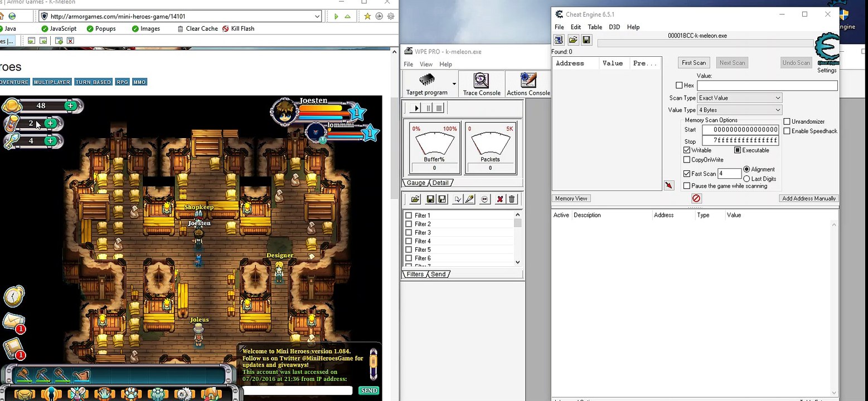Select the watering can in game hotbar

tap(81, 375)
